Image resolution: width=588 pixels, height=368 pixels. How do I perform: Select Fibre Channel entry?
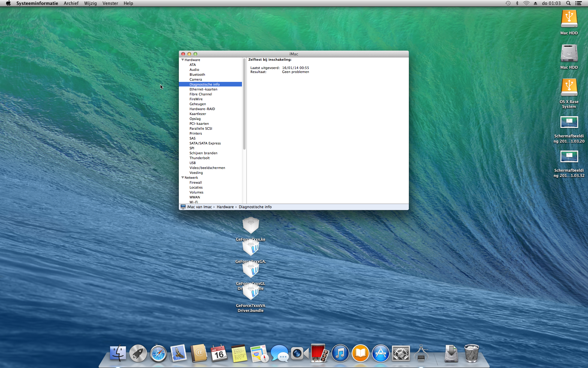pos(201,94)
